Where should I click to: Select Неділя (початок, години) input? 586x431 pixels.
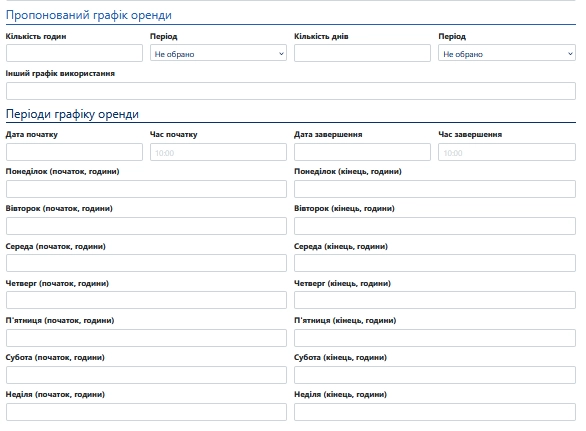click(x=146, y=412)
